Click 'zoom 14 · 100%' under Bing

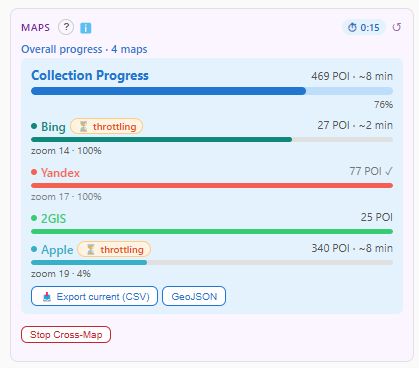[x=66, y=151]
